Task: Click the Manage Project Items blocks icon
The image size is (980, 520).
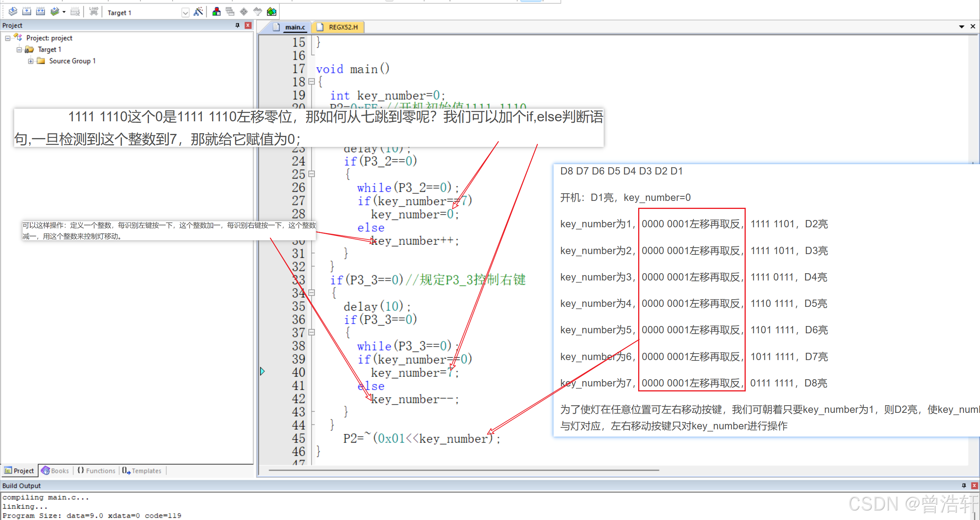Action: tap(216, 12)
